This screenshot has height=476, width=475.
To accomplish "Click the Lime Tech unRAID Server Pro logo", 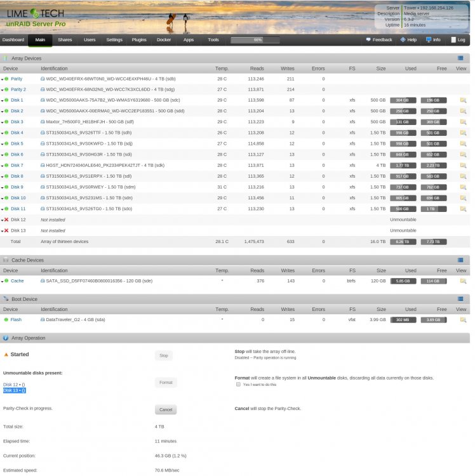I will coord(36,18).
